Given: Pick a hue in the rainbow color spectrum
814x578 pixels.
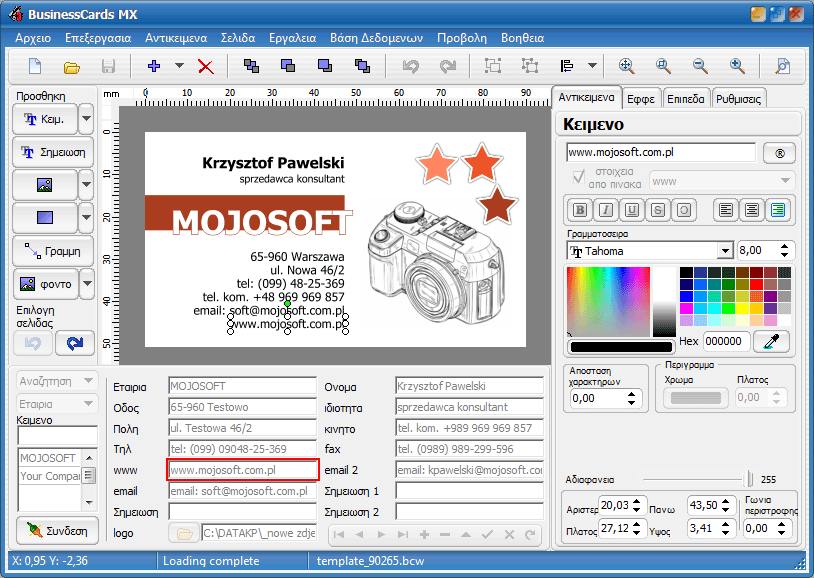Looking at the screenshot, I should (x=608, y=302).
